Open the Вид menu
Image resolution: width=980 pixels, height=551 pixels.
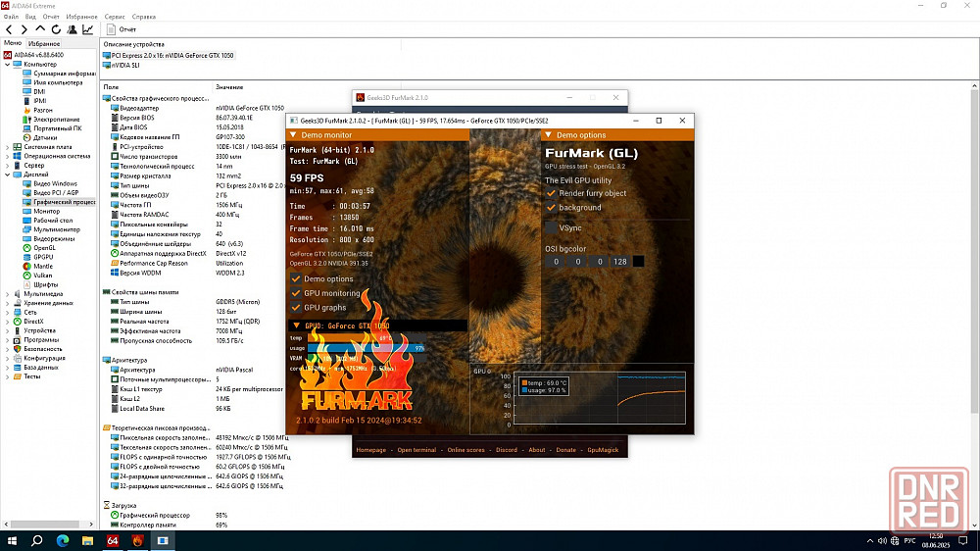(x=30, y=17)
